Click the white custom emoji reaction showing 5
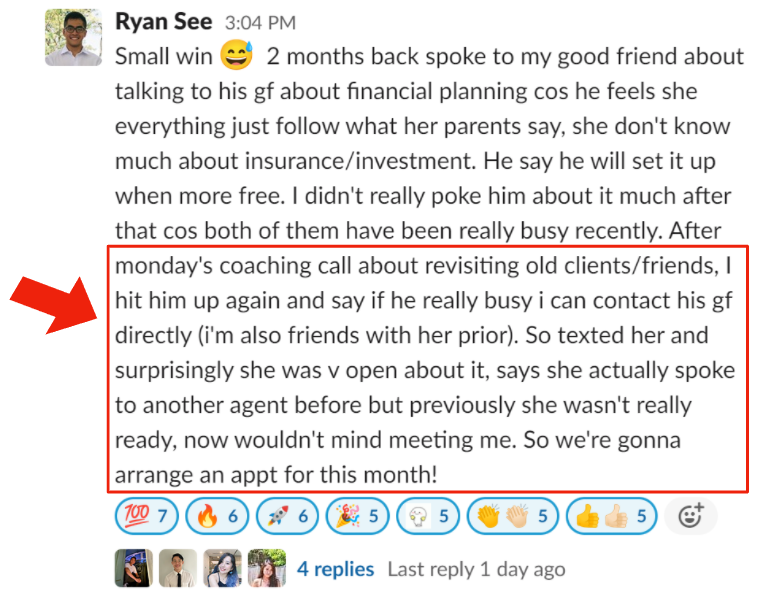Image resolution: width=764 pixels, height=601 pixels. point(427,516)
